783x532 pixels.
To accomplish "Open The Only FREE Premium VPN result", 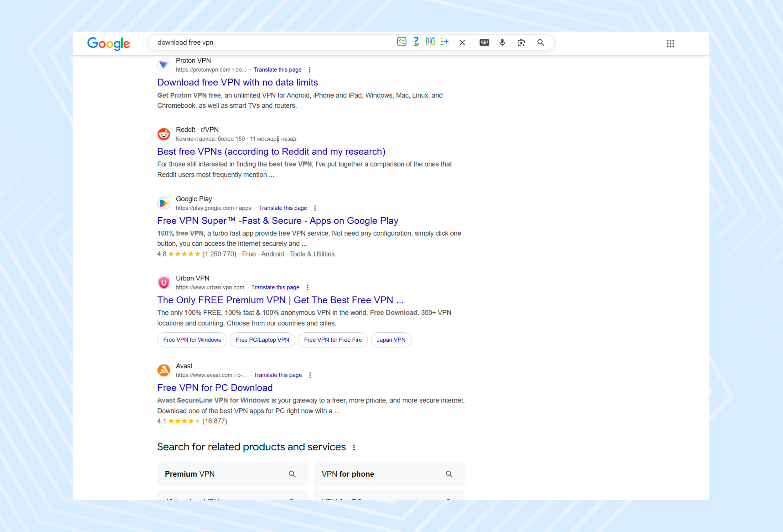I will click(280, 300).
